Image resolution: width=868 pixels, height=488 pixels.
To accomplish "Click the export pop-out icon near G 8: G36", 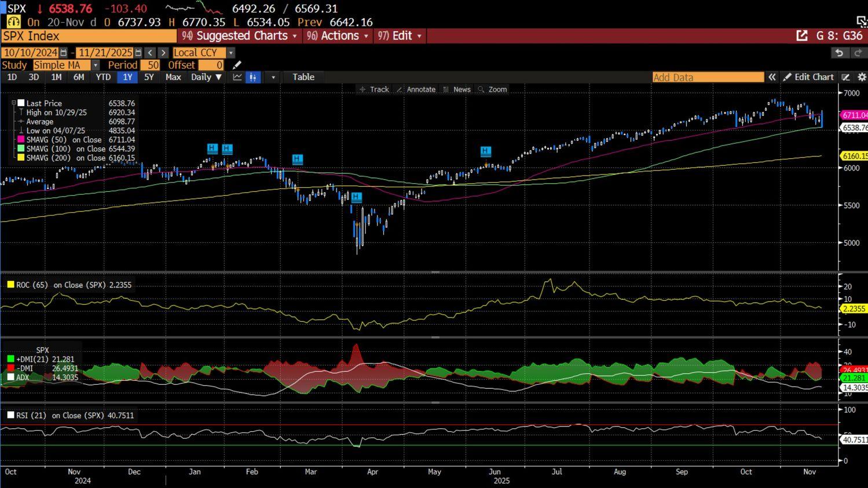I will tap(802, 36).
